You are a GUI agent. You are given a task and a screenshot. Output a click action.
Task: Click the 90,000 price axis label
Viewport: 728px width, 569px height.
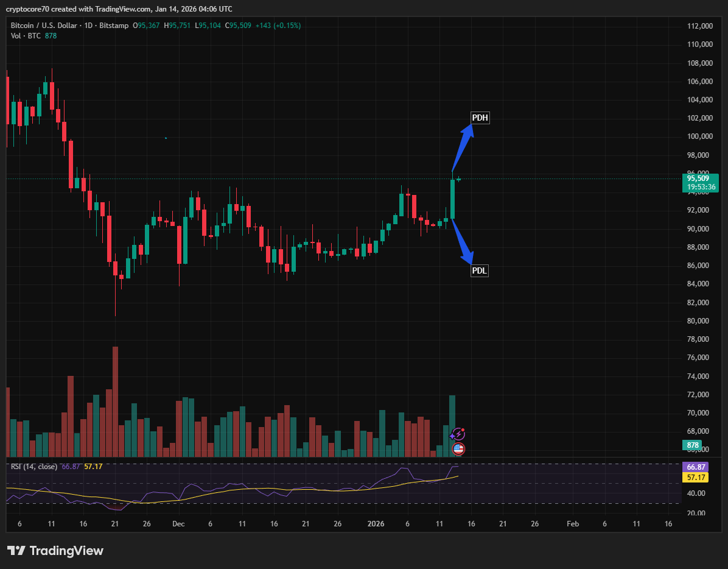pos(698,228)
